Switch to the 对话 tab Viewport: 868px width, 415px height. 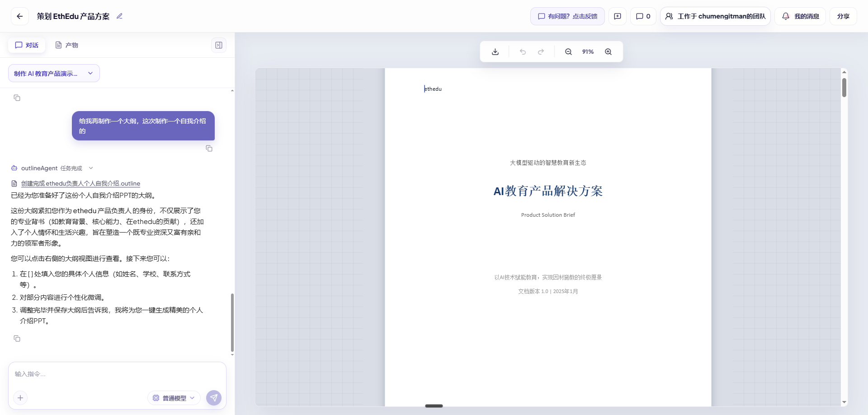click(x=27, y=45)
